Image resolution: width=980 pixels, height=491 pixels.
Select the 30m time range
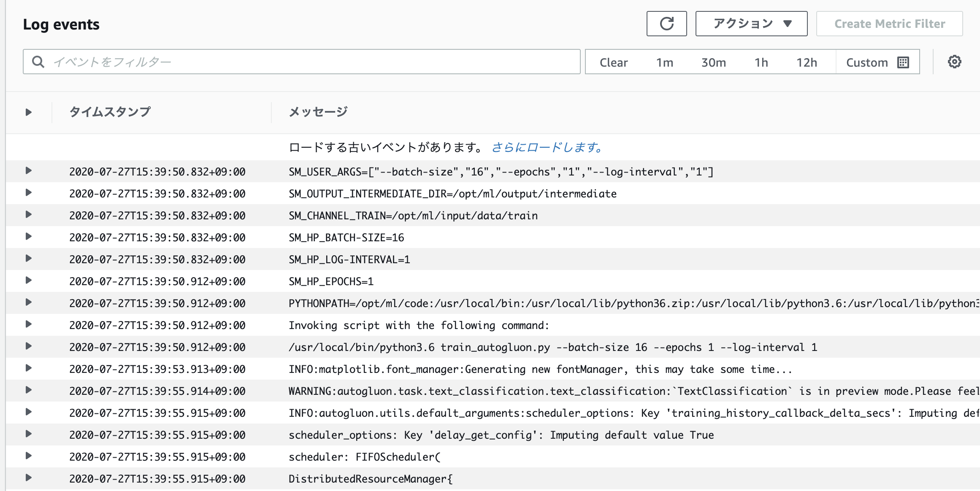(713, 62)
